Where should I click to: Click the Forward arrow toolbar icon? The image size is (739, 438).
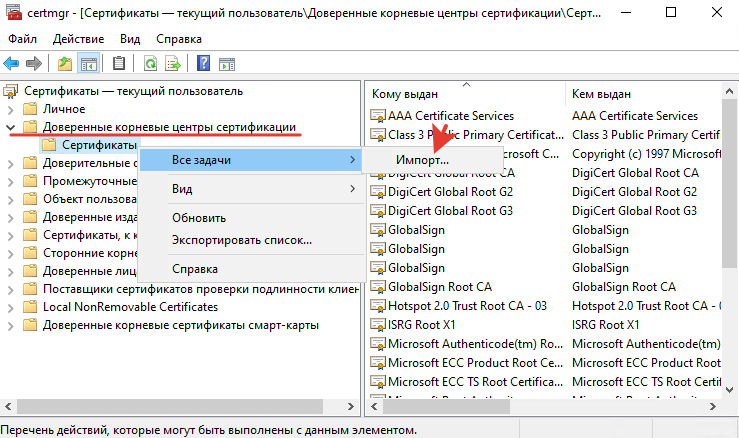point(33,63)
